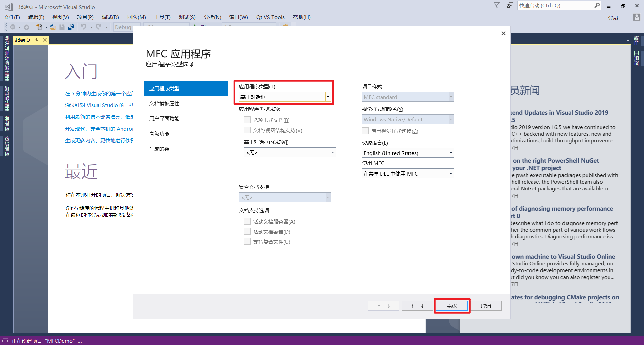Toggle the 启用视觉样式切换(C) checkbox
Screen dimensions: 644x345
point(365,131)
